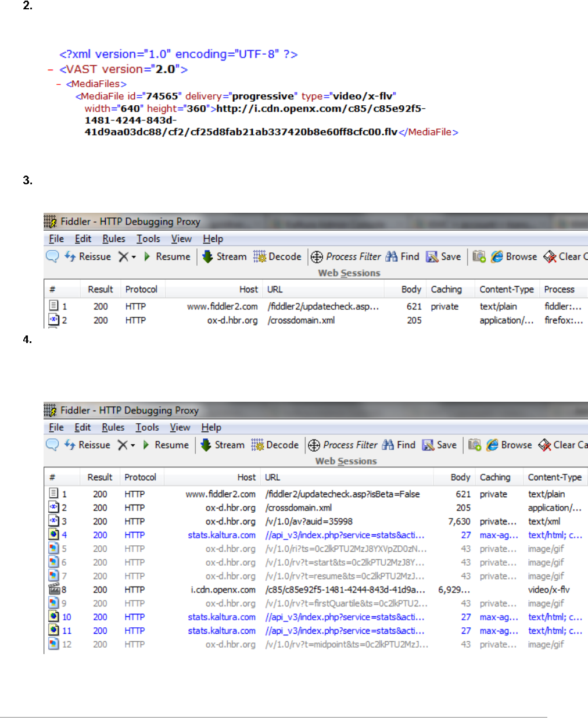This screenshot has width=588, height=718.
Task: Click screenshot camera icon in step 4 Fiddler toolbar
Action: (475, 445)
